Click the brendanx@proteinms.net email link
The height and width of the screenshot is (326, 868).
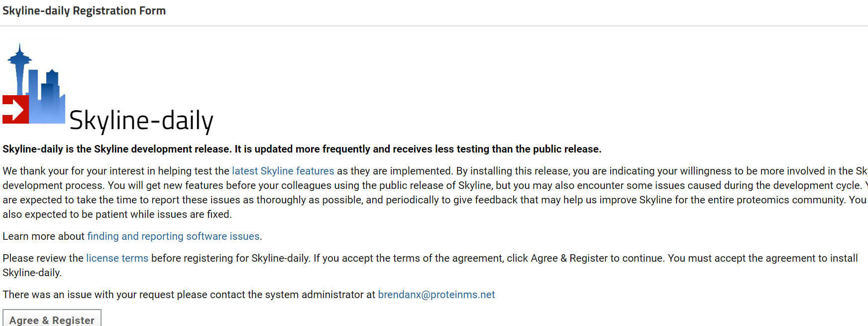pos(436,295)
